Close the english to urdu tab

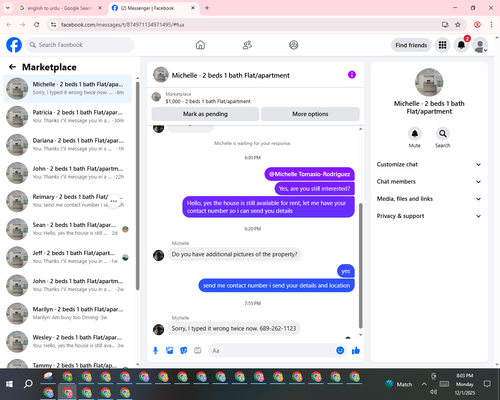coord(100,8)
